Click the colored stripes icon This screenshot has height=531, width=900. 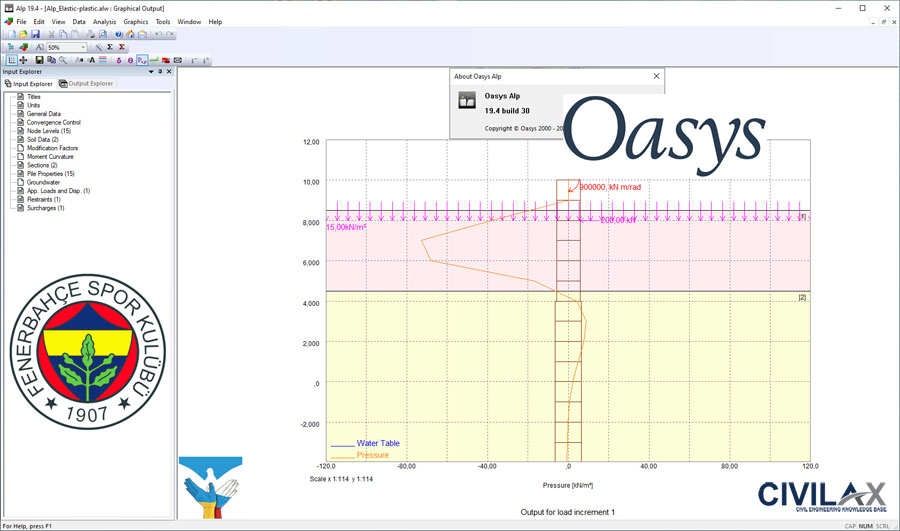coord(103,60)
